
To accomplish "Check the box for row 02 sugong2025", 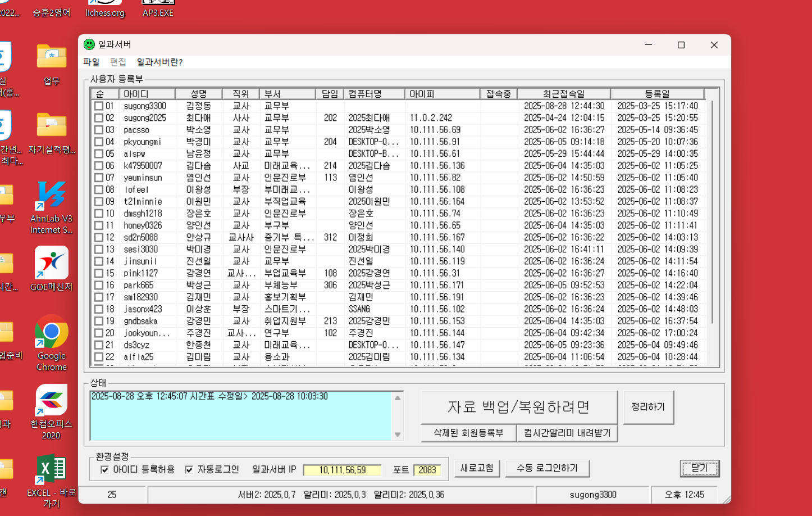I will [99, 117].
